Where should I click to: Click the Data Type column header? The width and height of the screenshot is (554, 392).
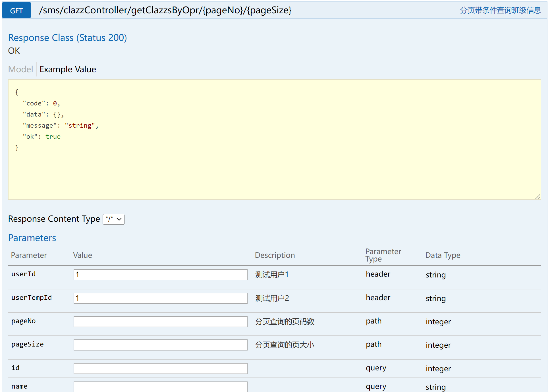[x=443, y=255]
